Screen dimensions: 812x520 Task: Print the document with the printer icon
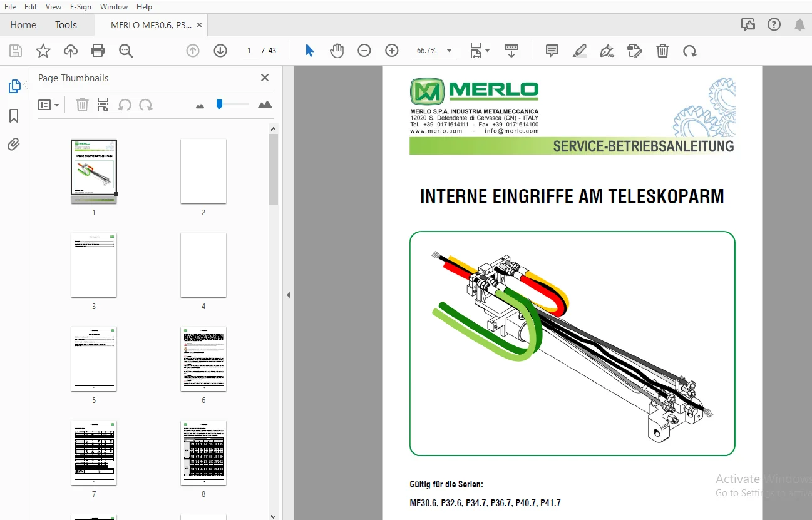98,51
